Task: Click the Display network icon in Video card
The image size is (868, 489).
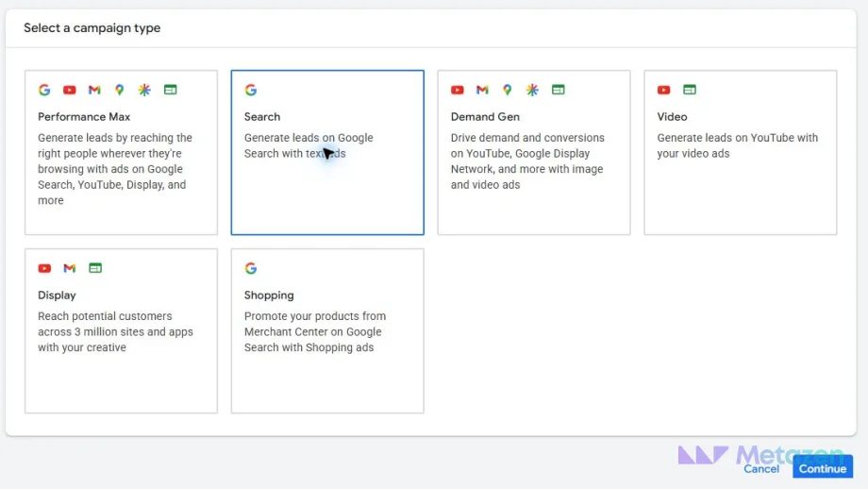Action: pos(690,90)
